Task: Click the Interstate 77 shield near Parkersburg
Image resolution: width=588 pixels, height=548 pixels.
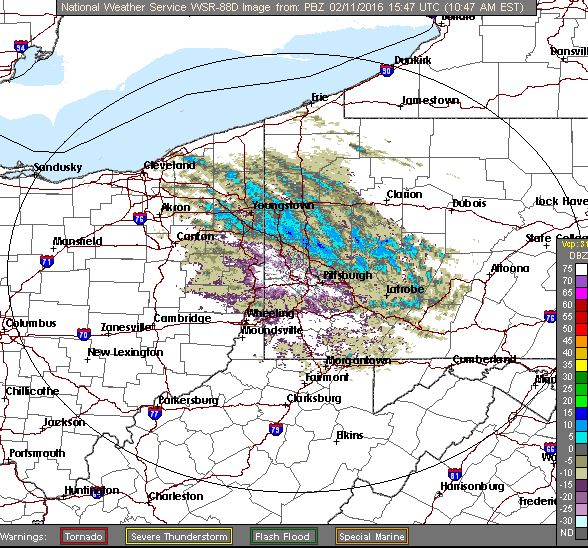Action: [x=154, y=413]
